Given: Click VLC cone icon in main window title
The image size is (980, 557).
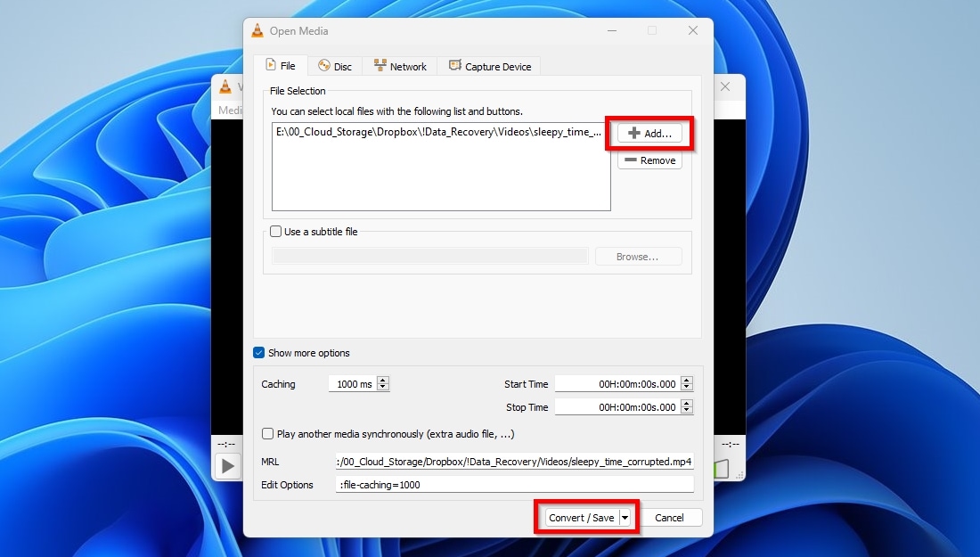Looking at the screenshot, I should tap(225, 86).
